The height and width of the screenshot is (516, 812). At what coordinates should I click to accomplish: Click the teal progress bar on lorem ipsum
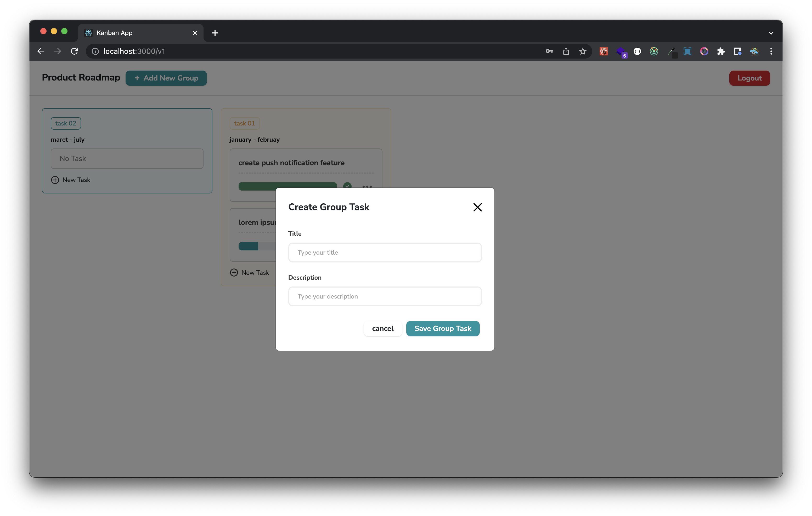(248, 246)
